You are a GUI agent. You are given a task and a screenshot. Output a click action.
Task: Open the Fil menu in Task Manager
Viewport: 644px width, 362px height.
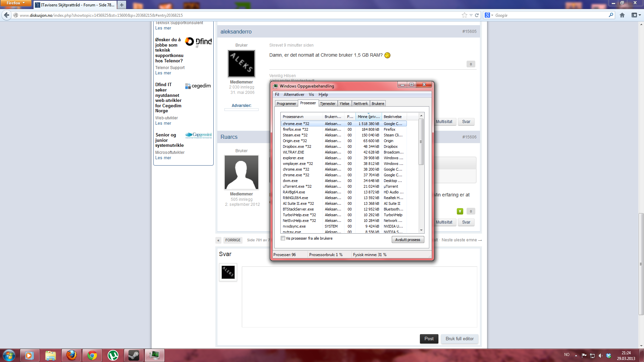277,95
